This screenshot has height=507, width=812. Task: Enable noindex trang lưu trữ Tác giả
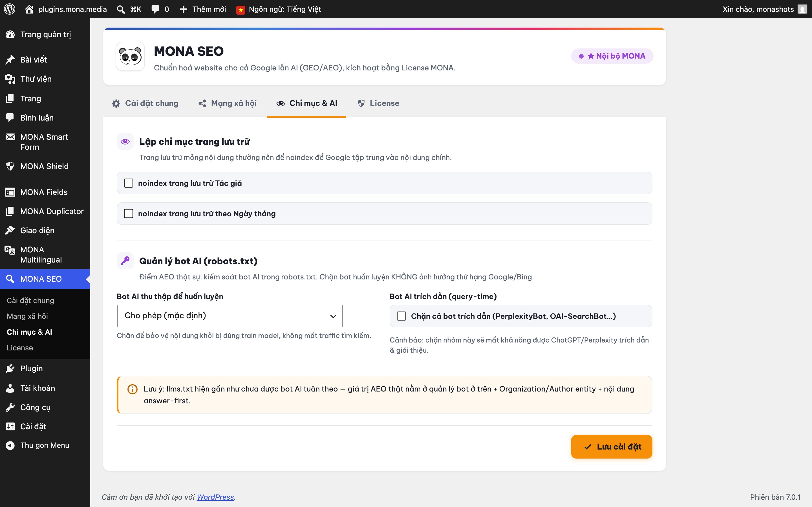129,183
